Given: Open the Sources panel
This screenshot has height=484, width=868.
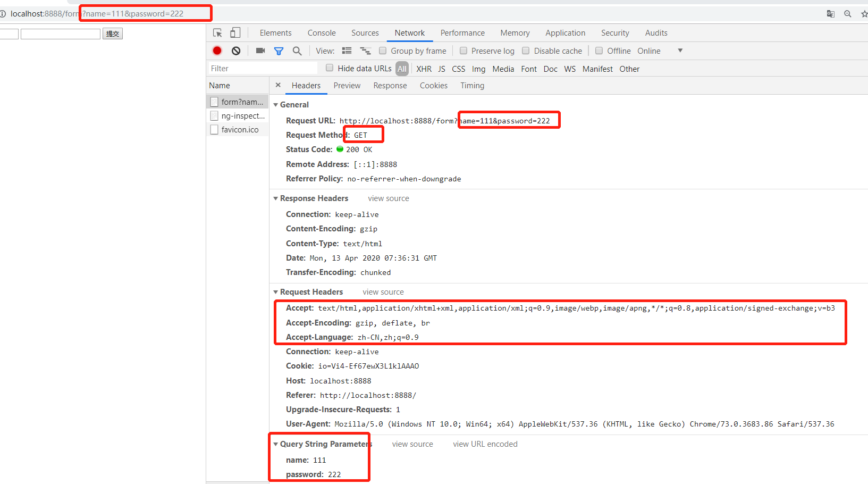Looking at the screenshot, I should click(x=365, y=33).
